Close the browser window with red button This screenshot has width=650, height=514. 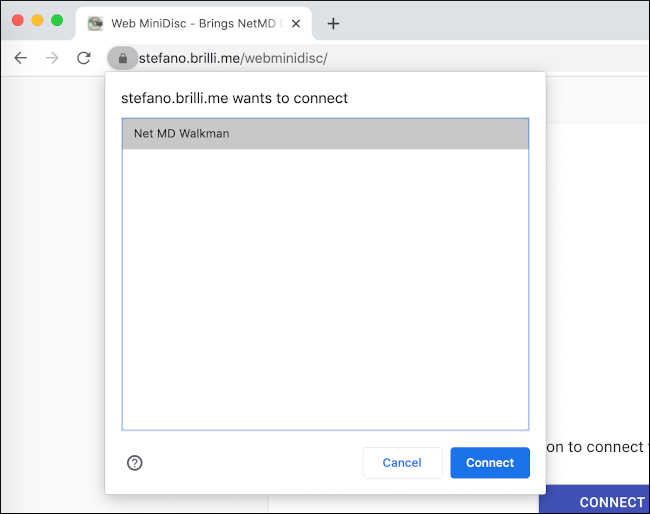[x=19, y=20]
